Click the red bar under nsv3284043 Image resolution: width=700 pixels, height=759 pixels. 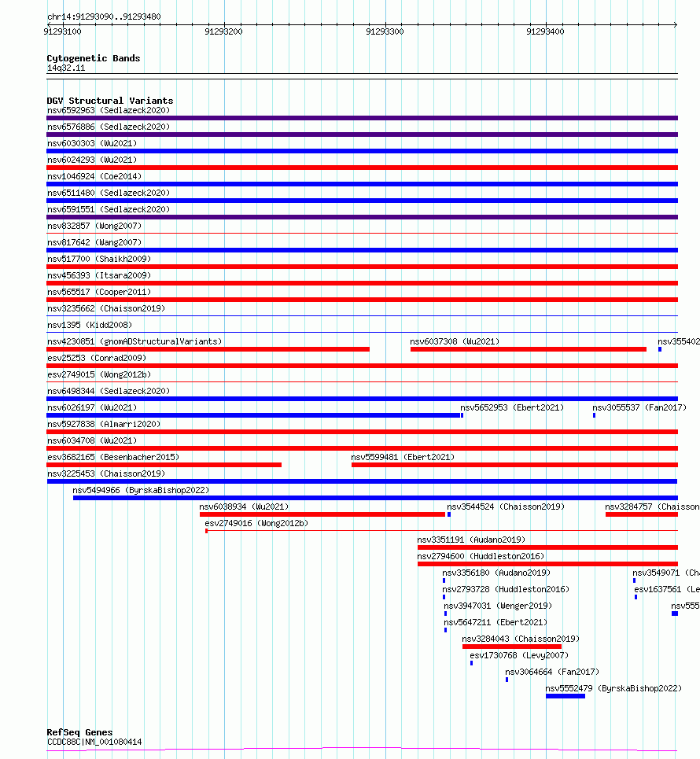pyautogui.click(x=512, y=647)
